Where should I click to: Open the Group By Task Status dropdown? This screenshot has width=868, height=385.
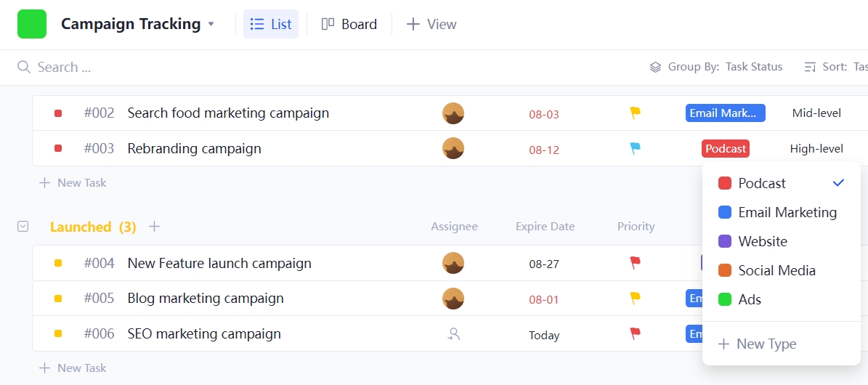click(x=715, y=67)
